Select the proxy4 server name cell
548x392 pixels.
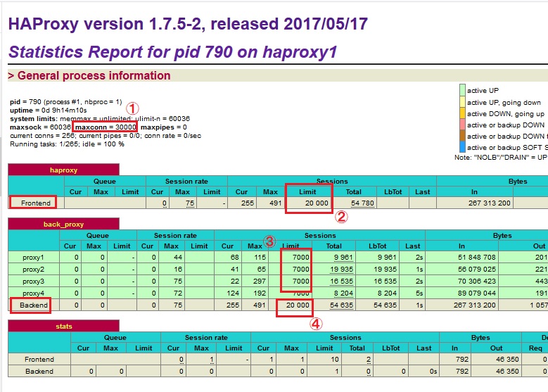point(33,293)
